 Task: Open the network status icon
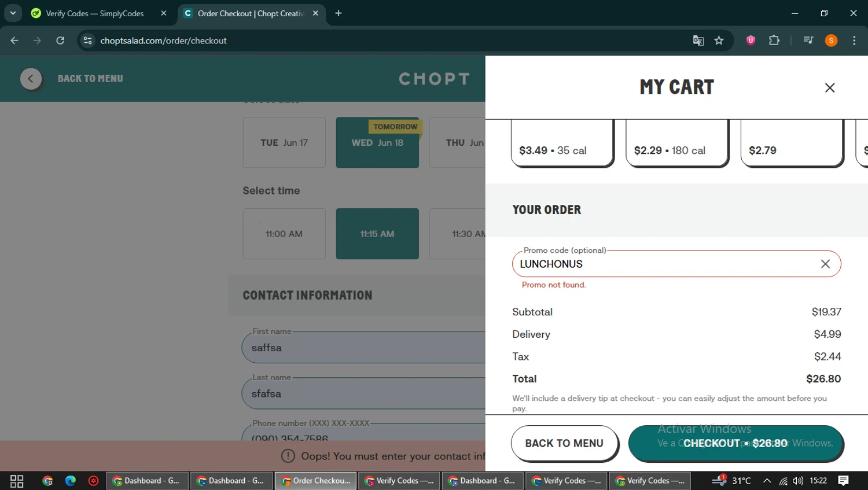tap(783, 481)
